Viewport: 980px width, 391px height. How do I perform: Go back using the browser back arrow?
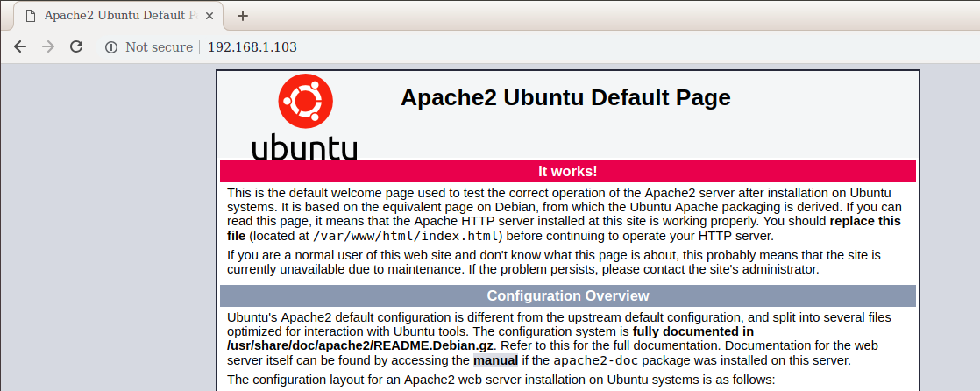pyautogui.click(x=20, y=46)
